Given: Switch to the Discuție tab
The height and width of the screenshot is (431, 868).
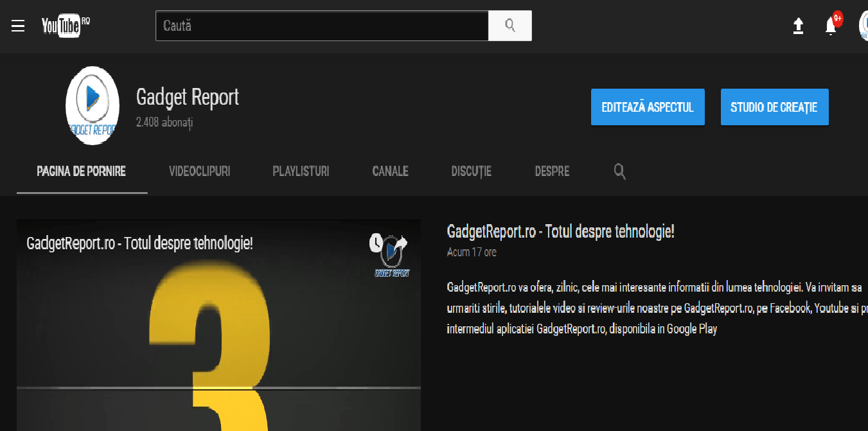Looking at the screenshot, I should tap(472, 172).
